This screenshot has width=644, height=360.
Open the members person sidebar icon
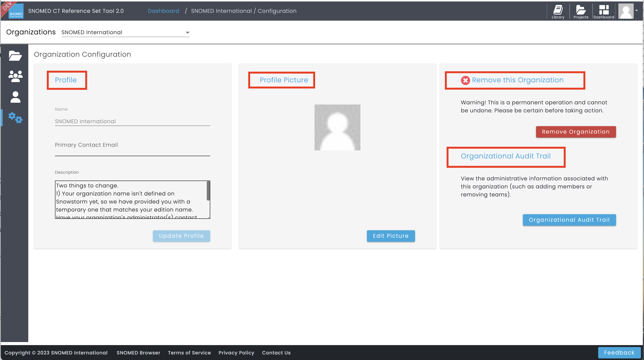(x=15, y=97)
